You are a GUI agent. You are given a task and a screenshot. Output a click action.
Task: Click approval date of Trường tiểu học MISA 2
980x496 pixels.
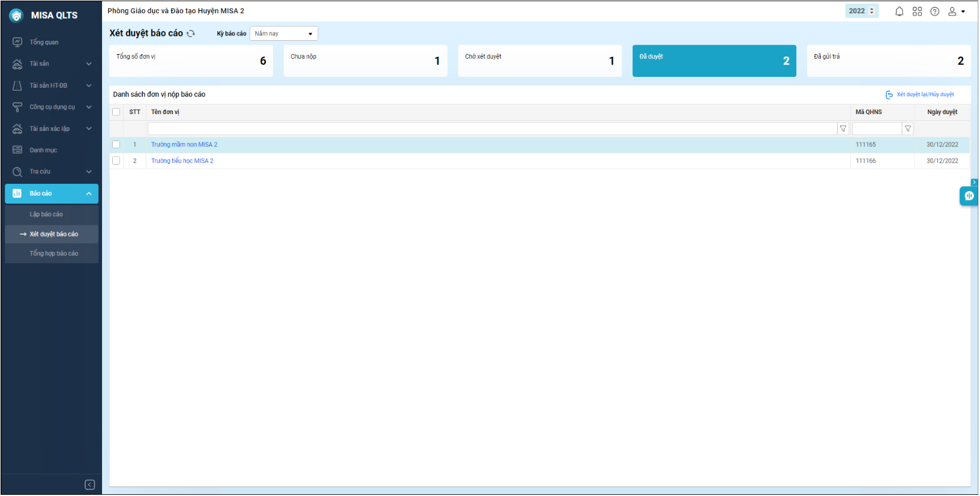coord(942,161)
